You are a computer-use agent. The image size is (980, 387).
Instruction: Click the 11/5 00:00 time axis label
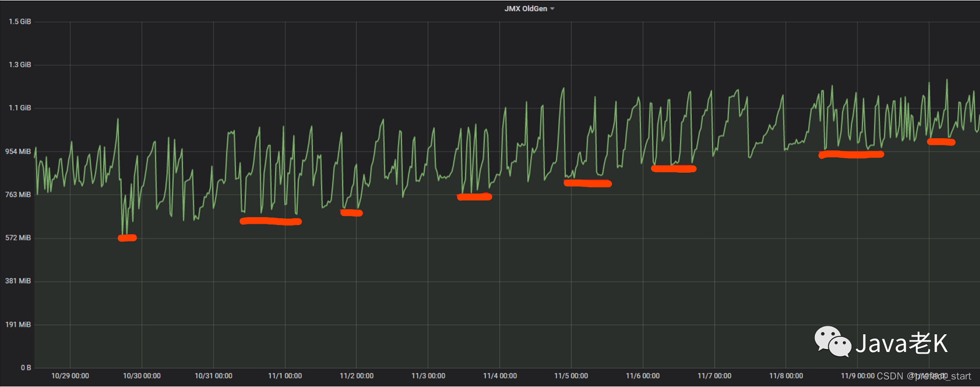(571, 376)
